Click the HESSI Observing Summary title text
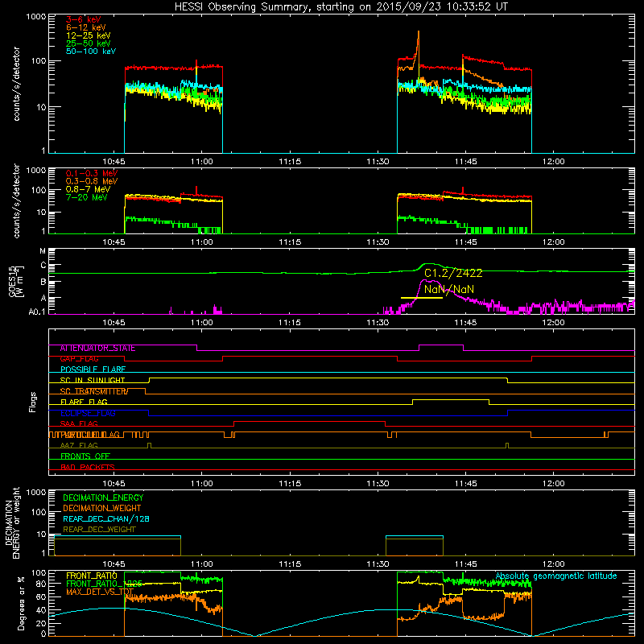Screen dimensions: 644x644 (341, 6)
